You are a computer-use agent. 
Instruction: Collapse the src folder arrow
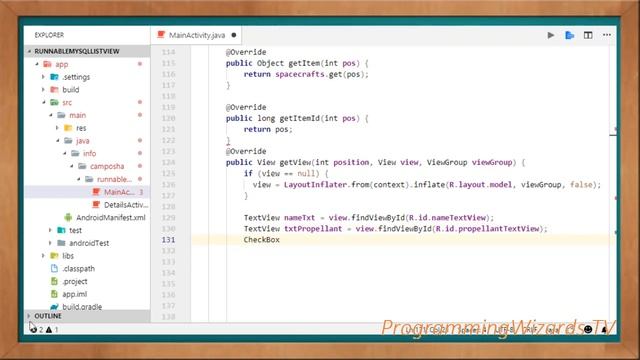[x=44, y=102]
